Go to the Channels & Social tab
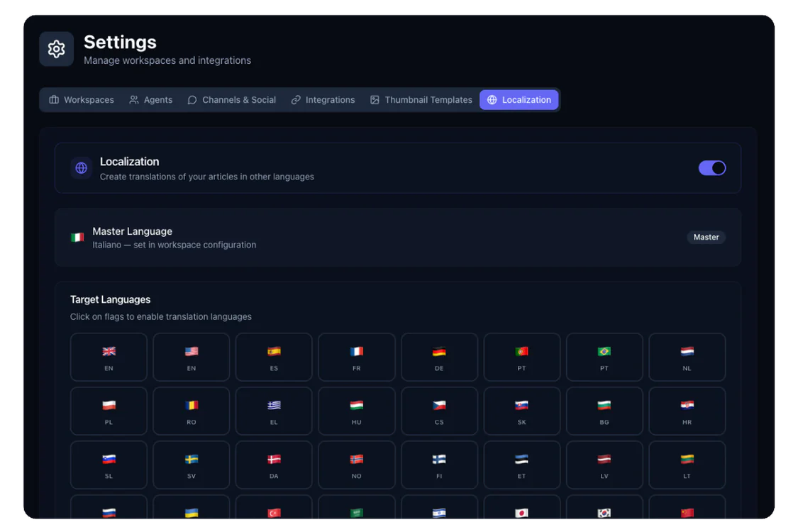 [231, 100]
